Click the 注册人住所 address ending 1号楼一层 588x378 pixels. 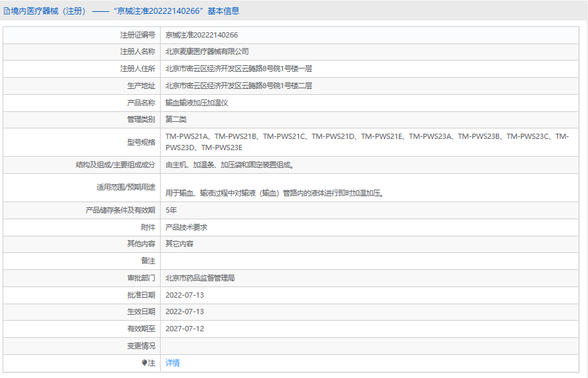pos(239,68)
